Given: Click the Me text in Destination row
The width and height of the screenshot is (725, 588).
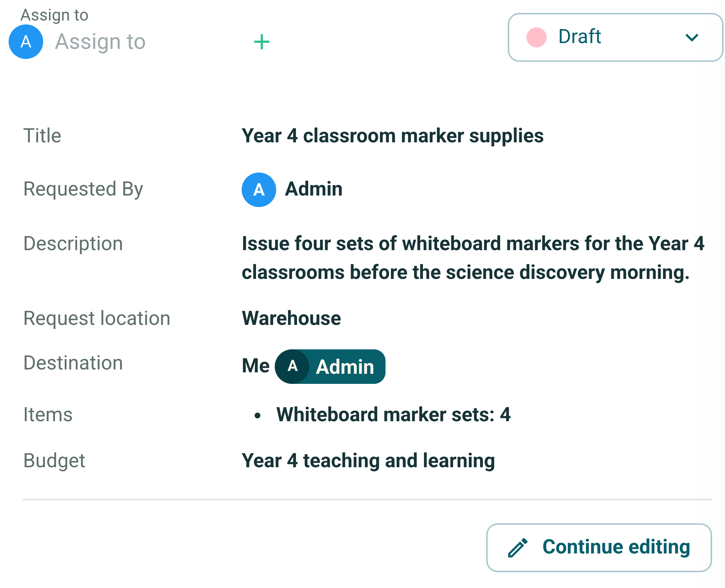Looking at the screenshot, I should 256,366.
